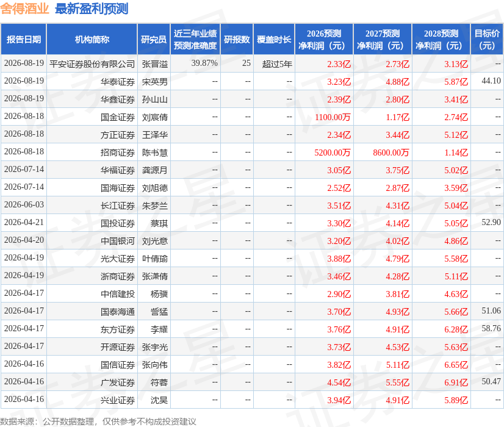504x427 pixels.
Task: Open the 舍得酒业 title link
Action: 25,9
